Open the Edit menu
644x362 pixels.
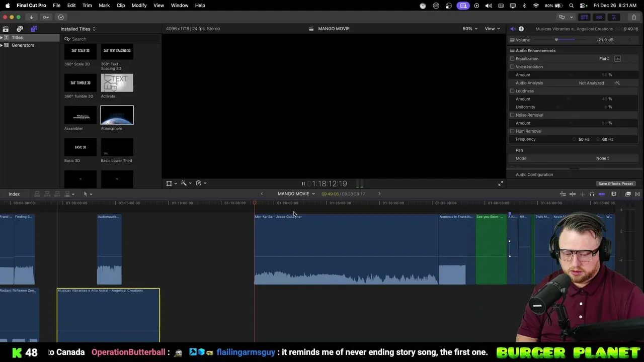point(71,6)
